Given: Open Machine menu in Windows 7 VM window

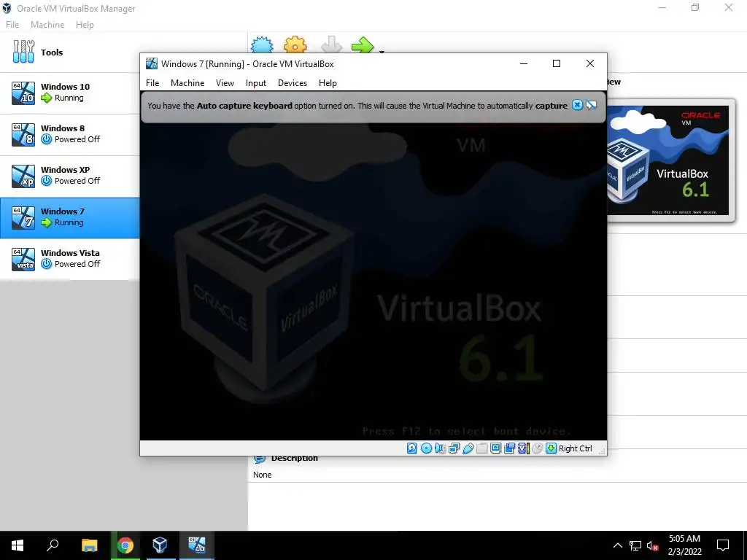Looking at the screenshot, I should [x=187, y=83].
